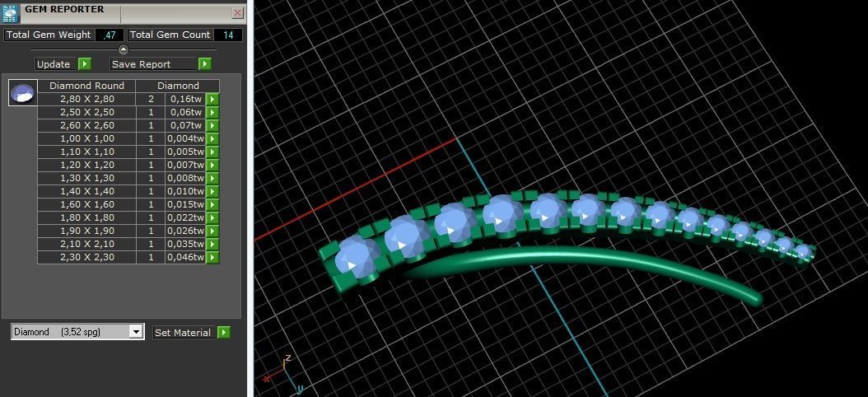
Task: Click the Diamond column header
Action: point(178,86)
